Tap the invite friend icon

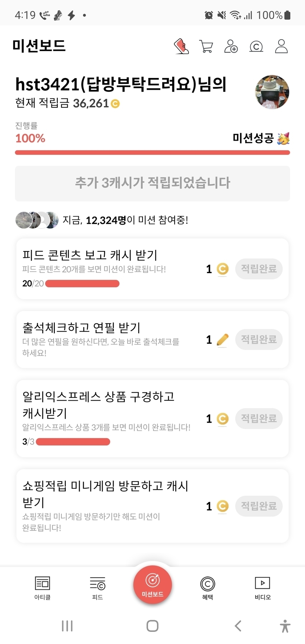tap(231, 47)
